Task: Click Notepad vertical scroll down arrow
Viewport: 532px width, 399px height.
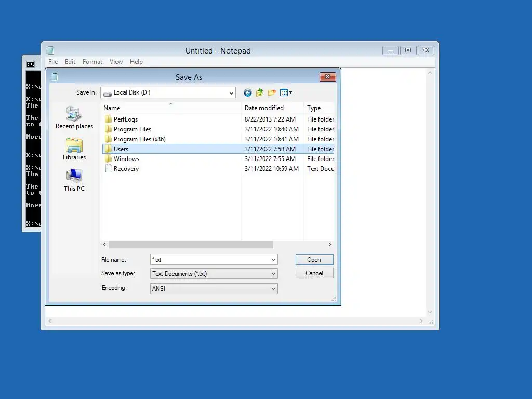Action: pyautogui.click(x=430, y=312)
